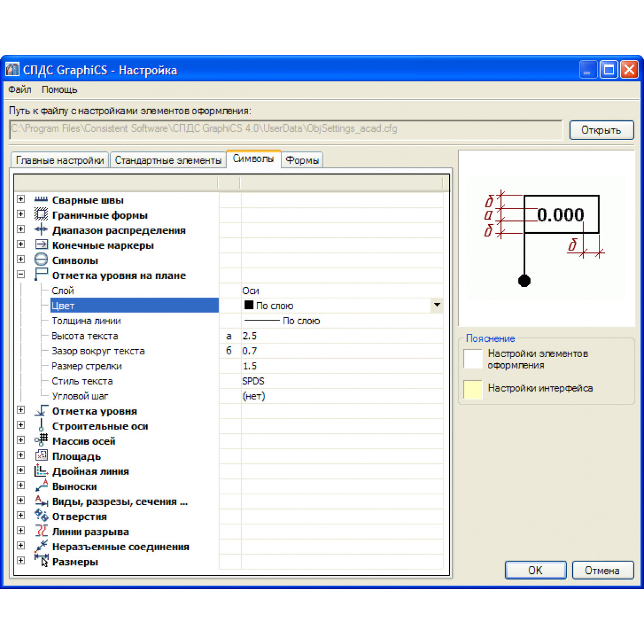Viewport: 644px width, 644px height.
Task: Click the level mark preview image
Action: coord(546,238)
